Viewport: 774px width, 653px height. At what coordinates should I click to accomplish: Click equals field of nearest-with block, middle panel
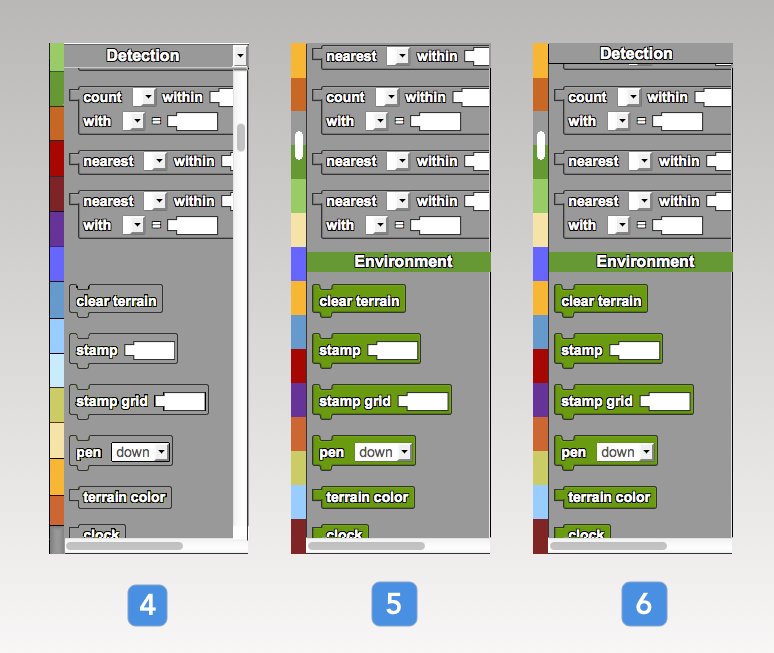point(435,226)
